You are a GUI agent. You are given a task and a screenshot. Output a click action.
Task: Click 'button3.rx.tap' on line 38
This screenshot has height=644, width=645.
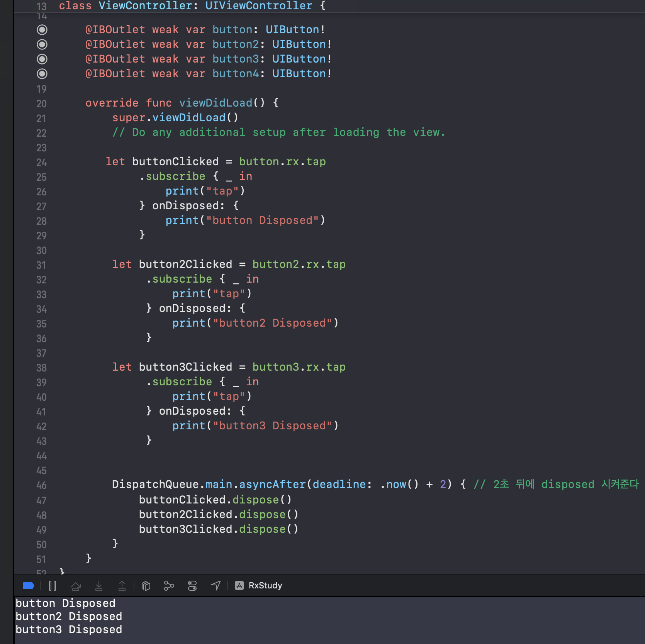299,367
